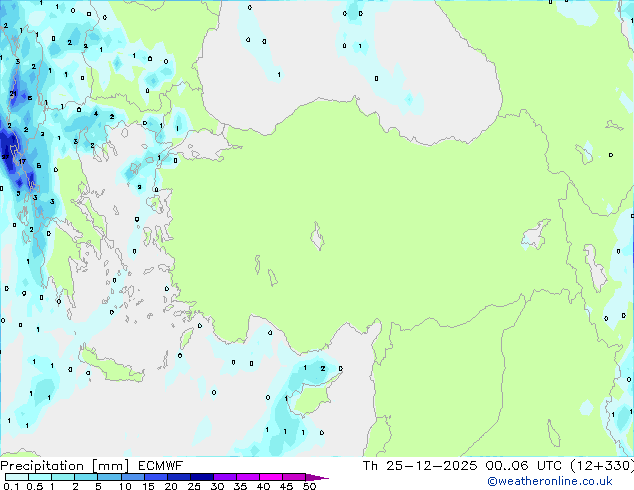The height and width of the screenshot is (490, 634).
Task: Click the '40' legend label
Action: [x=263, y=486]
